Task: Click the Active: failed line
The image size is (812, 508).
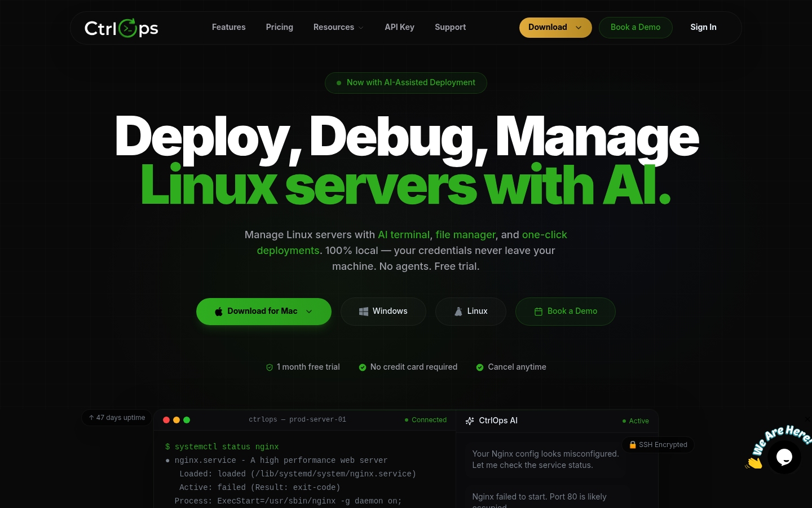Action: pyautogui.click(x=259, y=487)
